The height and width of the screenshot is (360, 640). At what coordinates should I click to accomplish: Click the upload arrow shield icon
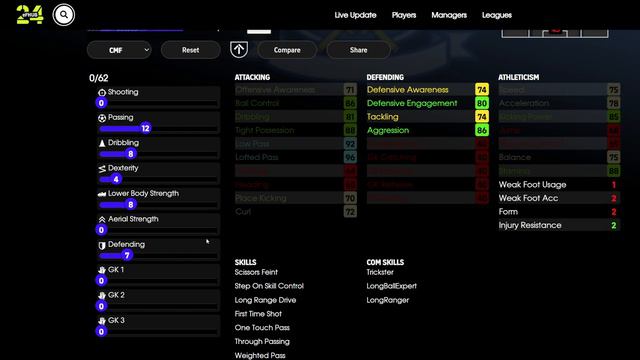click(239, 50)
